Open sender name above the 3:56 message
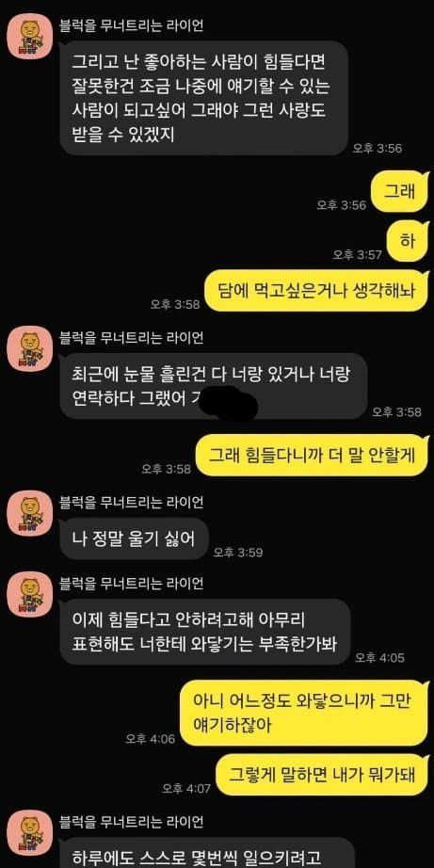The height and width of the screenshot is (868, 434). [131, 25]
